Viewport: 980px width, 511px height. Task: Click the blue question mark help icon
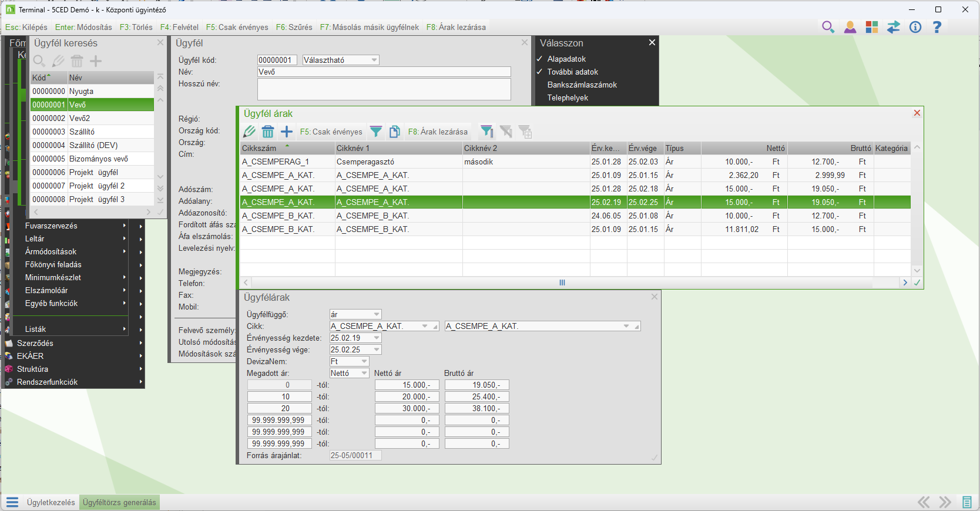point(937,27)
